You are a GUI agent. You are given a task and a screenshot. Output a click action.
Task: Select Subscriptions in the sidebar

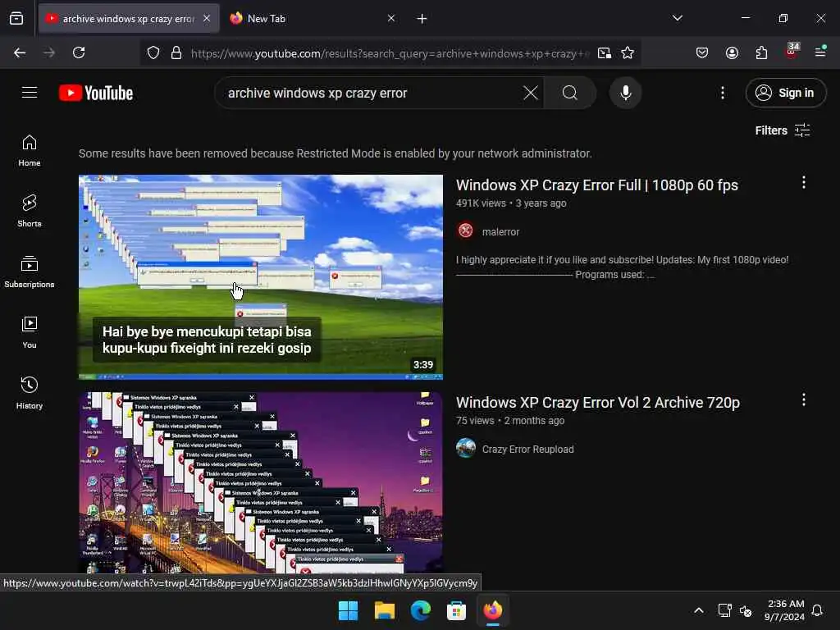click(30, 272)
